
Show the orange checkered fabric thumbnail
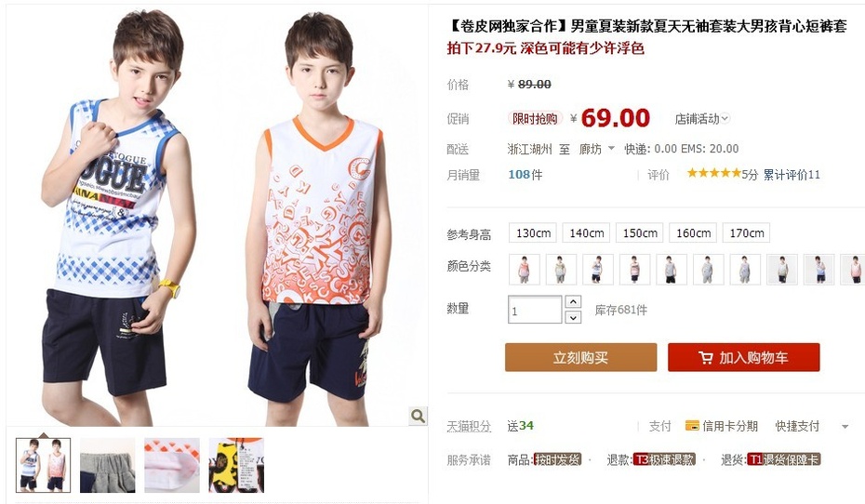coord(172,465)
